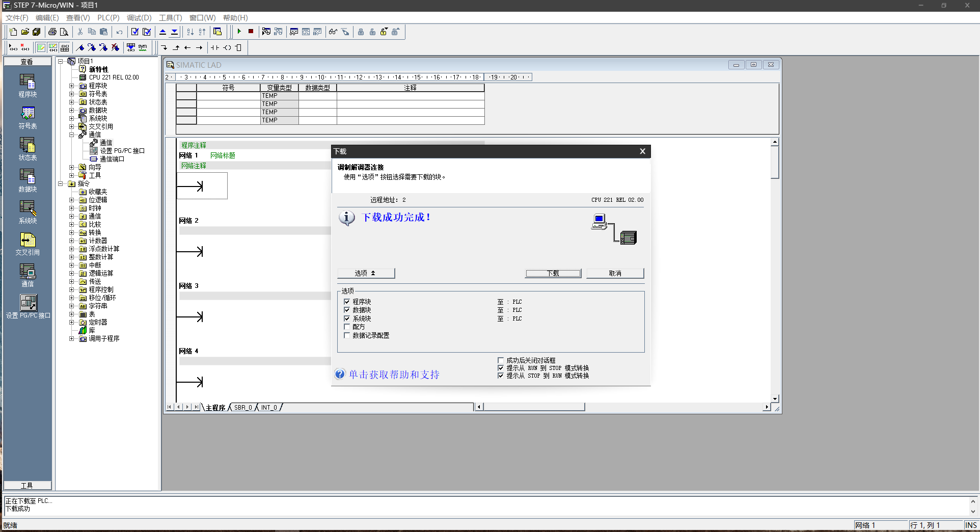Click the STOP (red square) toolbar icon
Image resolution: width=980 pixels, height=532 pixels.
251,32
